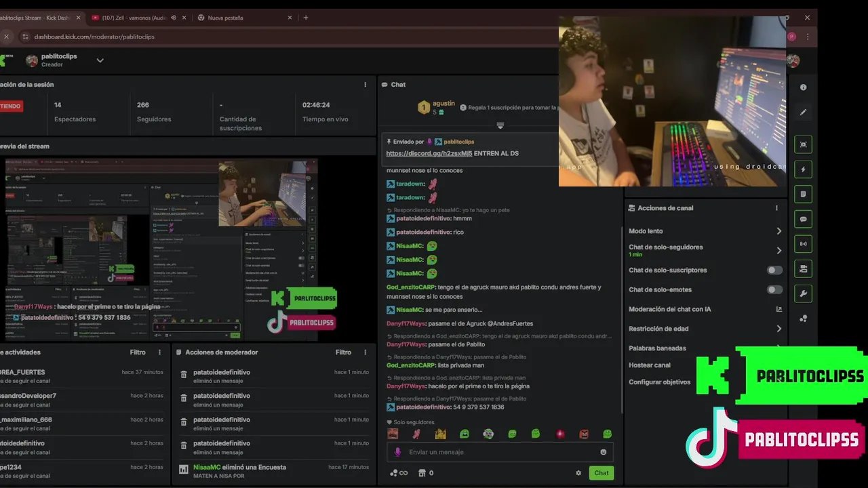The height and width of the screenshot is (488, 868).
Task: Toggle the broadcast signal sidebar icon
Action: point(803,244)
